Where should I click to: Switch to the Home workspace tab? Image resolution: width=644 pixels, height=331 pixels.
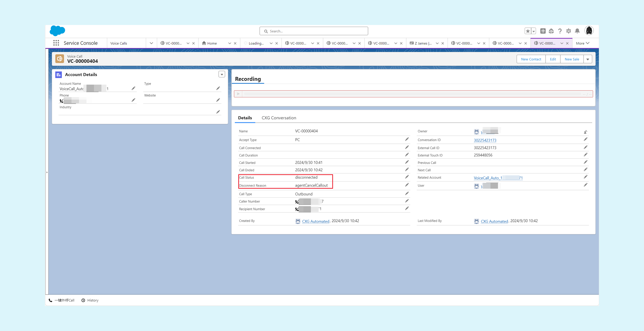(x=212, y=43)
